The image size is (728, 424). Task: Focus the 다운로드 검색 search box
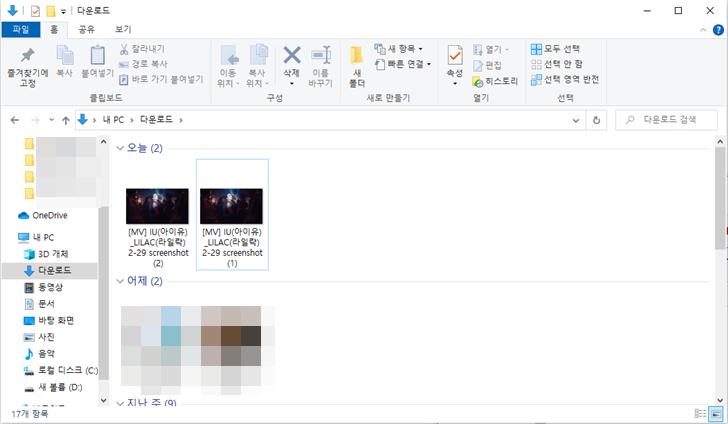click(x=666, y=120)
